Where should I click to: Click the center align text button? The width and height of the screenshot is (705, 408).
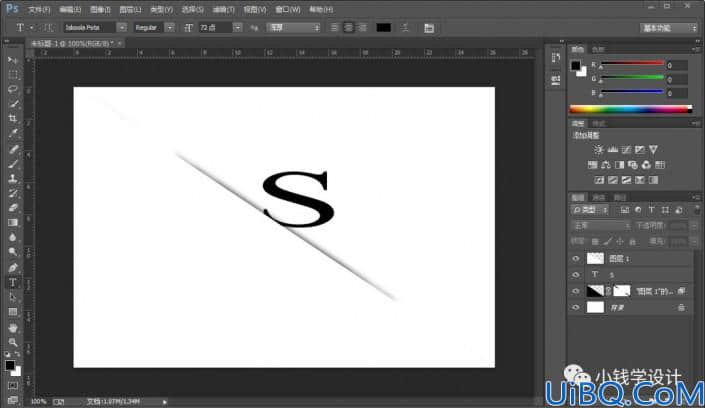coord(348,28)
